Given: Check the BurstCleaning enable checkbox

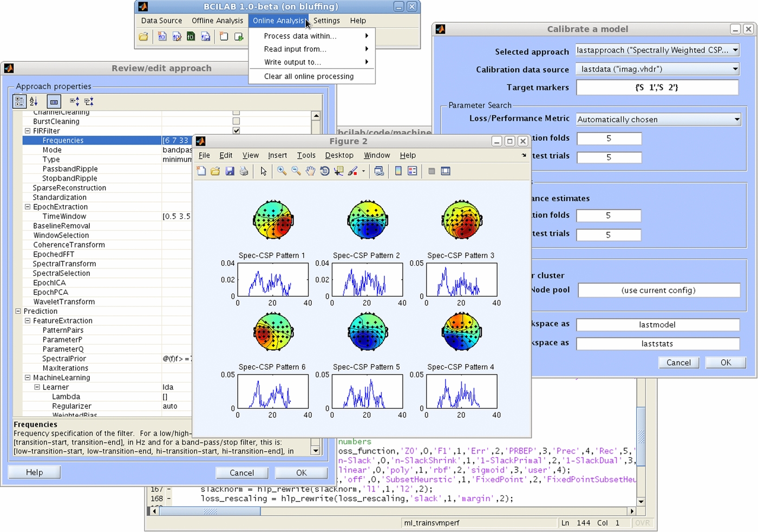Looking at the screenshot, I should 236,121.
